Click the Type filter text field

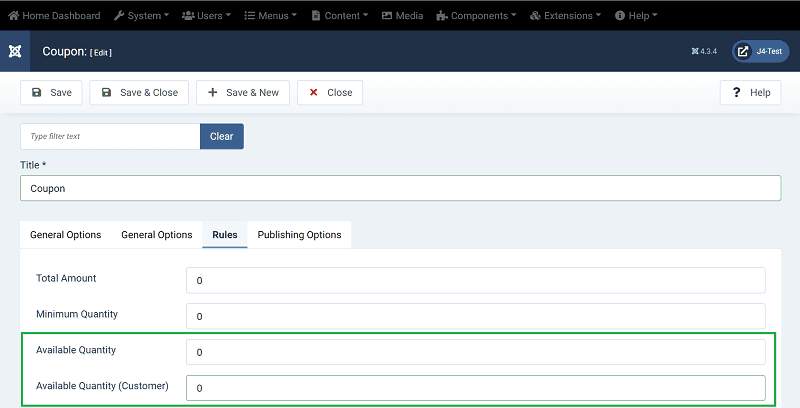tap(110, 136)
